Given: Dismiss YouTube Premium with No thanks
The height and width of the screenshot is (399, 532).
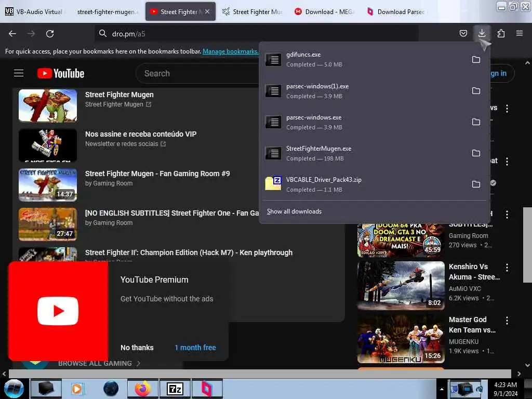Looking at the screenshot, I should (137, 348).
